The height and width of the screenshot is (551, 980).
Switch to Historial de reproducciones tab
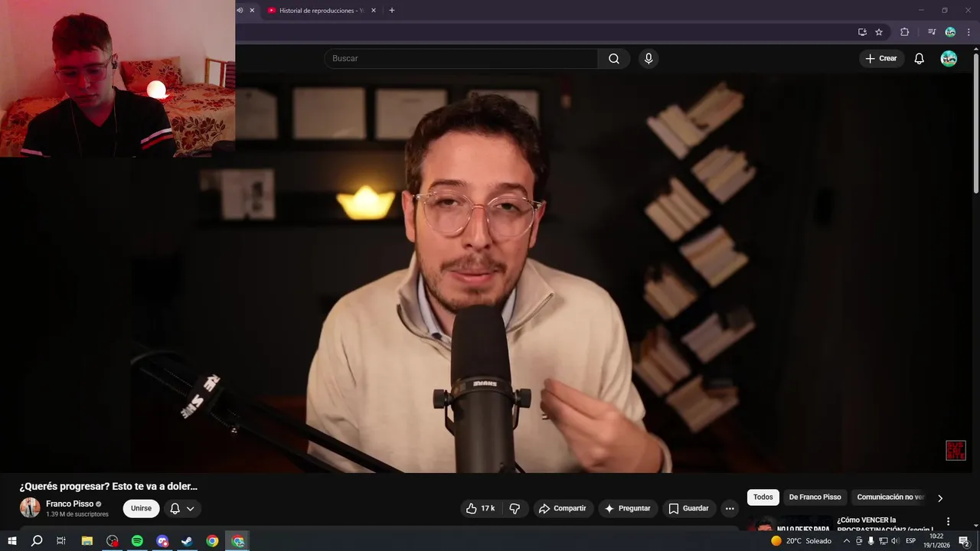click(320, 11)
